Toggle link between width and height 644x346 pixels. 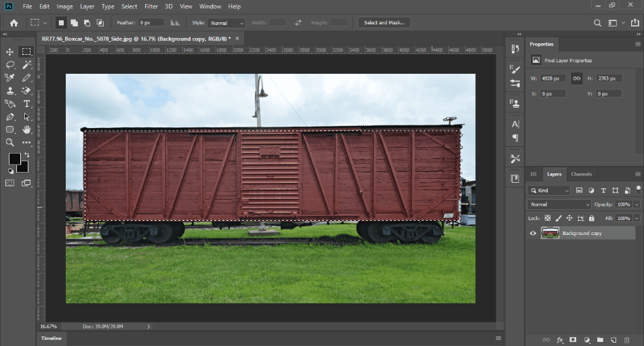click(577, 79)
